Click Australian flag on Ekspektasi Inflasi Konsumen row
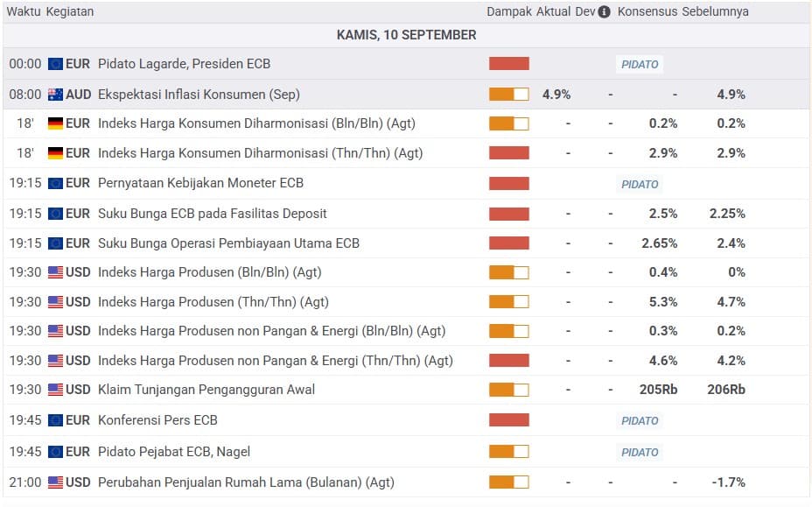The width and height of the screenshot is (812, 507). tap(55, 95)
